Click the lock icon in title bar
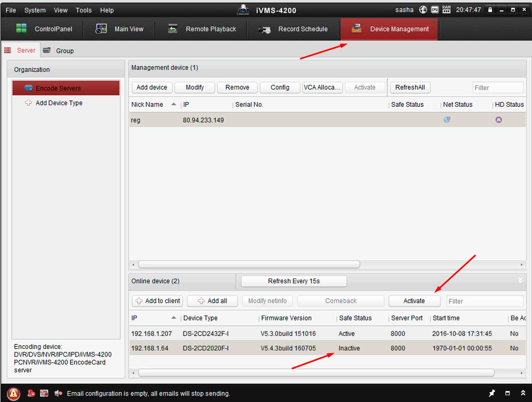 pyautogui.click(x=490, y=10)
